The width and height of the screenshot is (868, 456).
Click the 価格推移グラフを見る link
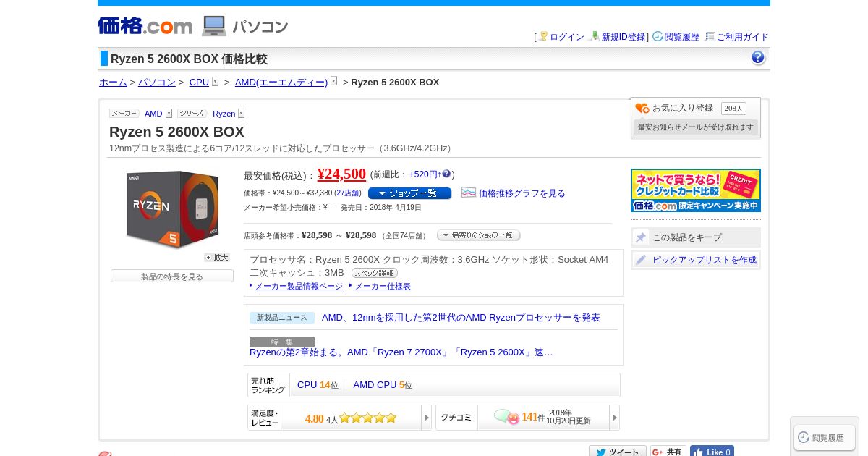522,193
